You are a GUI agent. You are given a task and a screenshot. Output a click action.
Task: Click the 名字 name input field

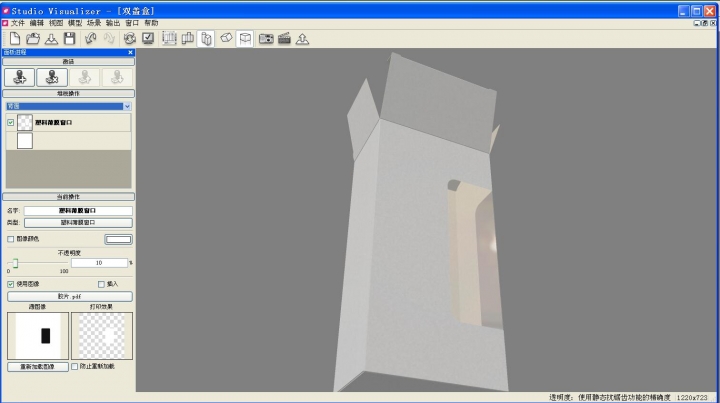[78, 211]
